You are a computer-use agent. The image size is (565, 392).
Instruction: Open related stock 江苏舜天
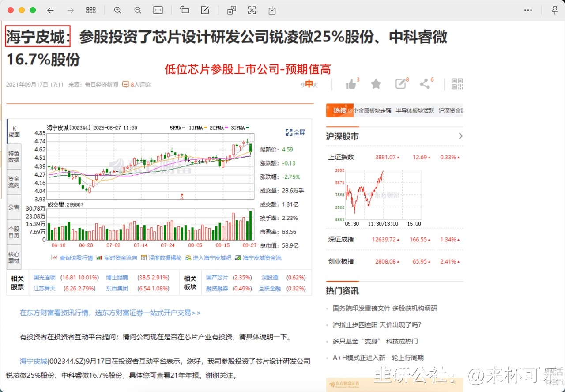click(45, 289)
